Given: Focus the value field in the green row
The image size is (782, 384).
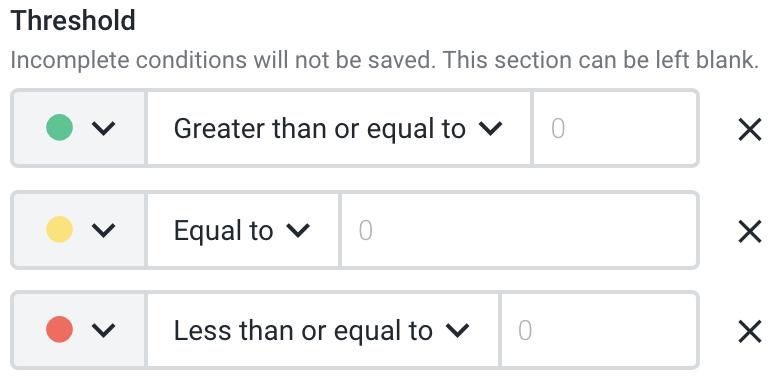Looking at the screenshot, I should coord(614,128).
